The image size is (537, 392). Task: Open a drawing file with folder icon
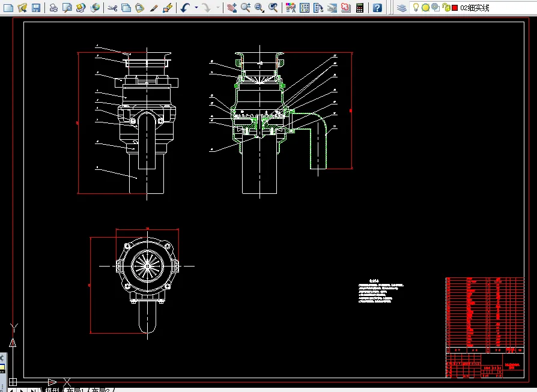coord(22,8)
